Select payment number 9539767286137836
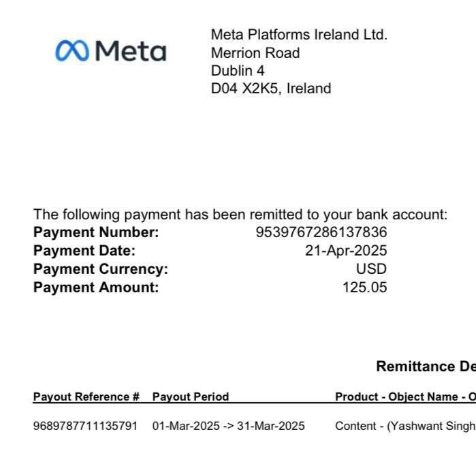 click(x=321, y=232)
